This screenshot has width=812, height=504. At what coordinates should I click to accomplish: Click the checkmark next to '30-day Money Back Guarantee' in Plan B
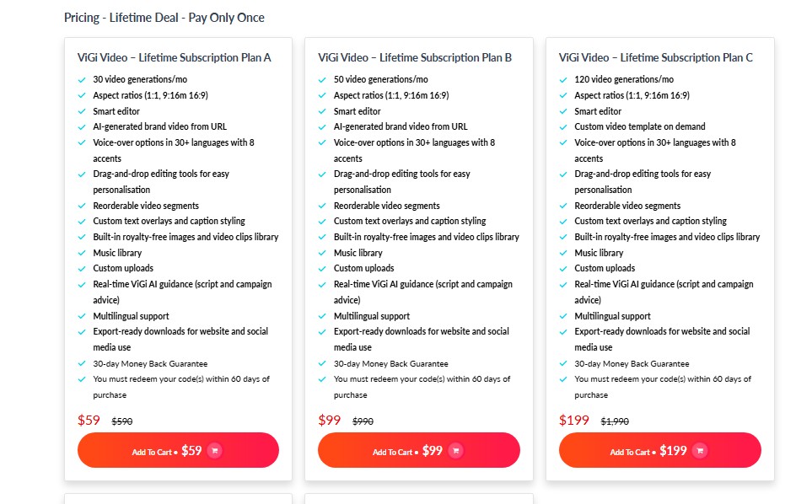[x=321, y=362]
